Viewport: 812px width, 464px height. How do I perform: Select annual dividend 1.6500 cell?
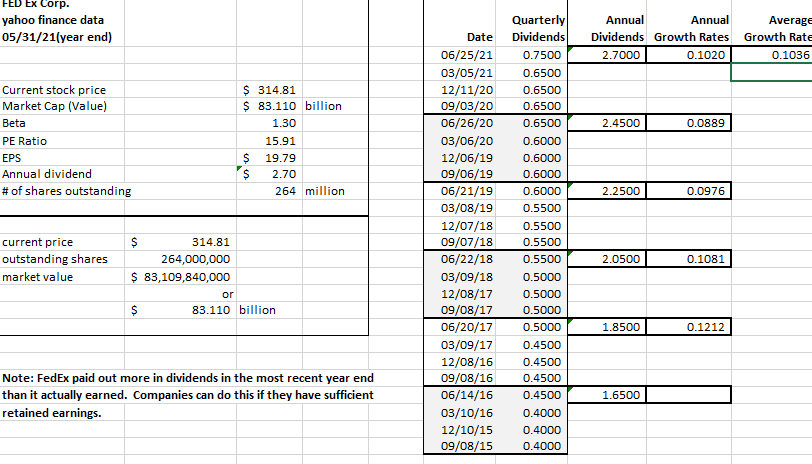coord(607,395)
